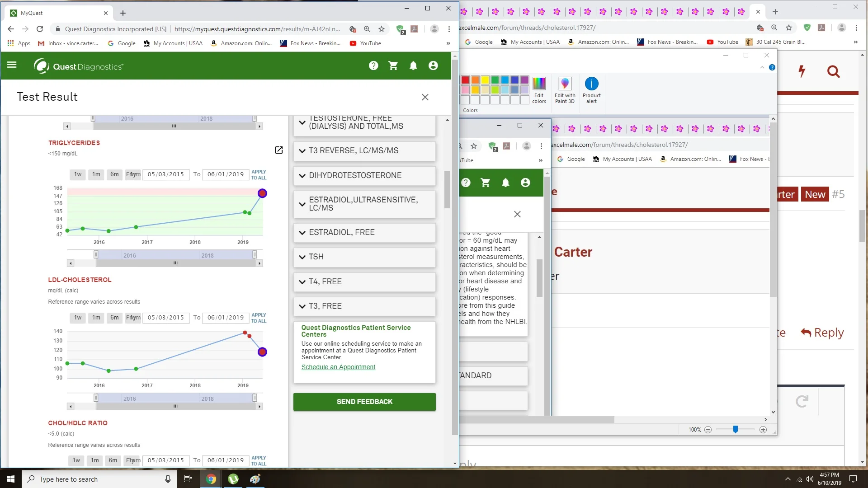The width and height of the screenshot is (868, 488).
Task: Click the search magnifier on ExcelMale forum
Action: [833, 71]
